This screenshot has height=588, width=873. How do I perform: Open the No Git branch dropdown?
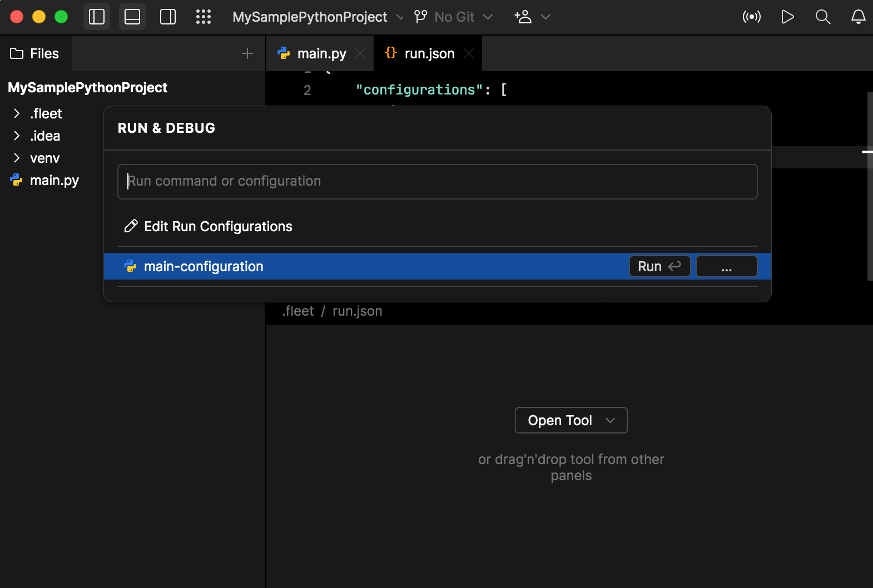tap(454, 17)
